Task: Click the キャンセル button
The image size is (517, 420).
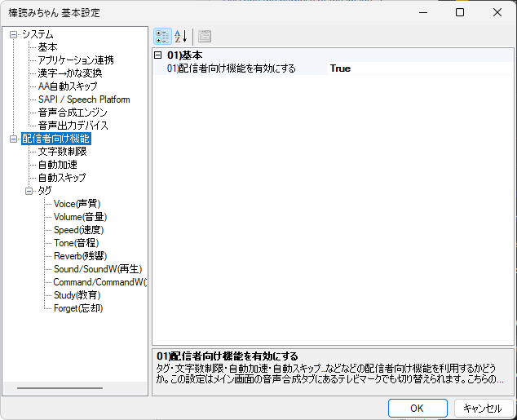Action: pos(482,408)
